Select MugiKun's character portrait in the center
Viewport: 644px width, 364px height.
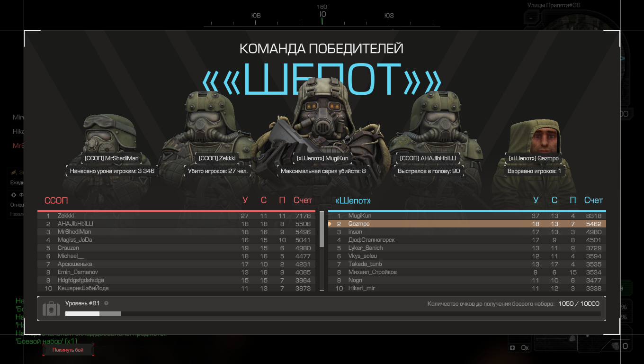[x=322, y=123]
